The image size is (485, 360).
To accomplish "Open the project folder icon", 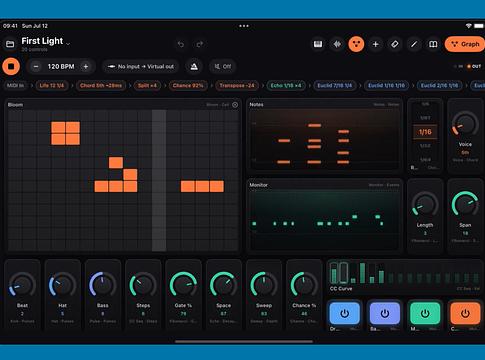I will pyautogui.click(x=10, y=44).
